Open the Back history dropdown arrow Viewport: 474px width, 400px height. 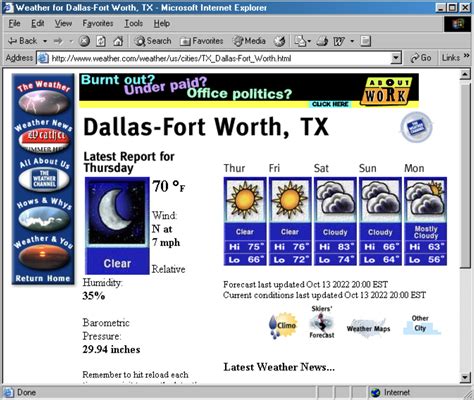pos(45,41)
